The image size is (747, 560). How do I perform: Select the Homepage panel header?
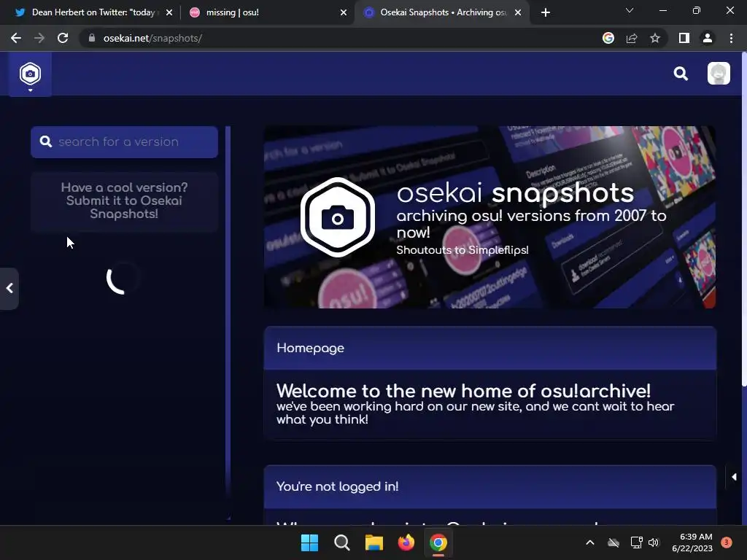tap(489, 348)
